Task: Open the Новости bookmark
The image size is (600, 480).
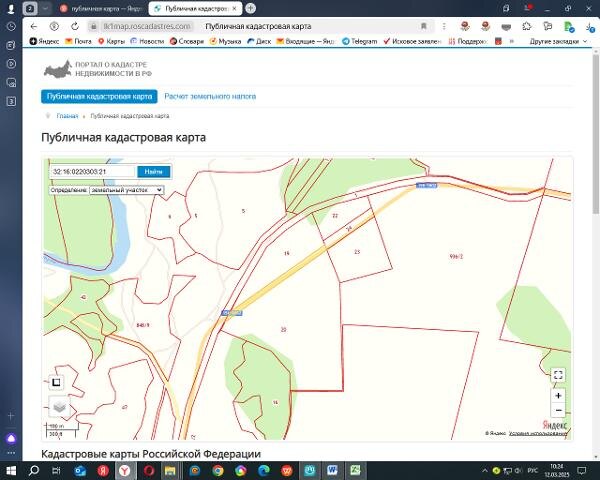Action: click(147, 41)
